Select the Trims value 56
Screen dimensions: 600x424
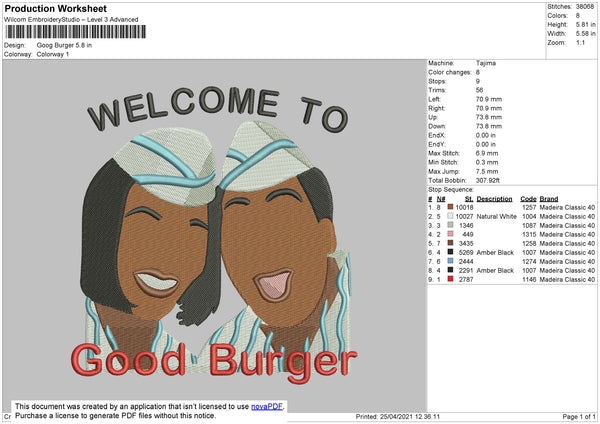point(479,90)
